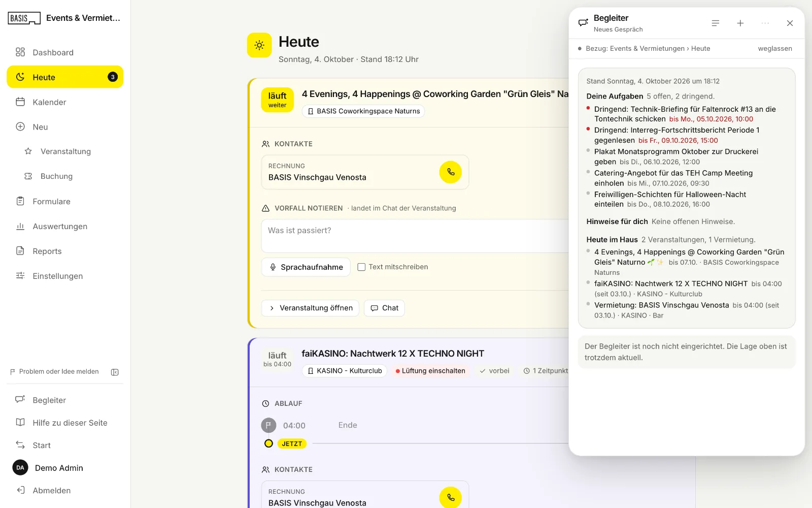Click the Begleiter chat bubble icon in panel header
Viewport: 812px width, 508px height.
583,23
